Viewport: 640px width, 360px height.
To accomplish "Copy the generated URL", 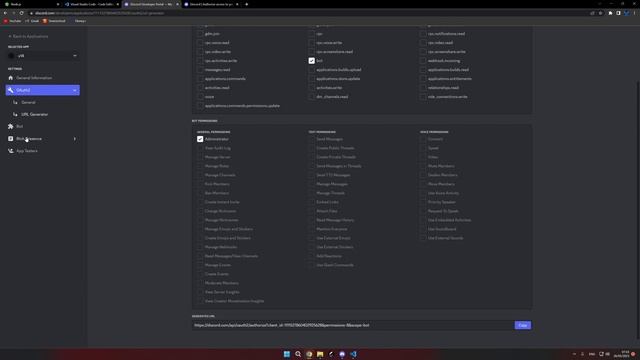I will [523, 325].
